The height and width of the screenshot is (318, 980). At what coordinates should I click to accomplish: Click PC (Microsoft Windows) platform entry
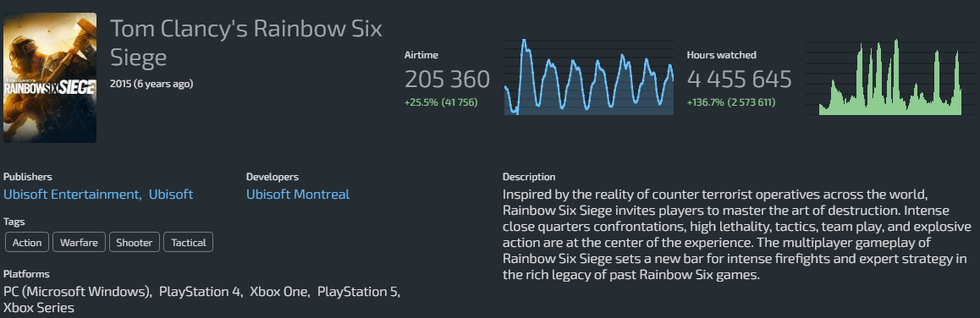(78, 291)
